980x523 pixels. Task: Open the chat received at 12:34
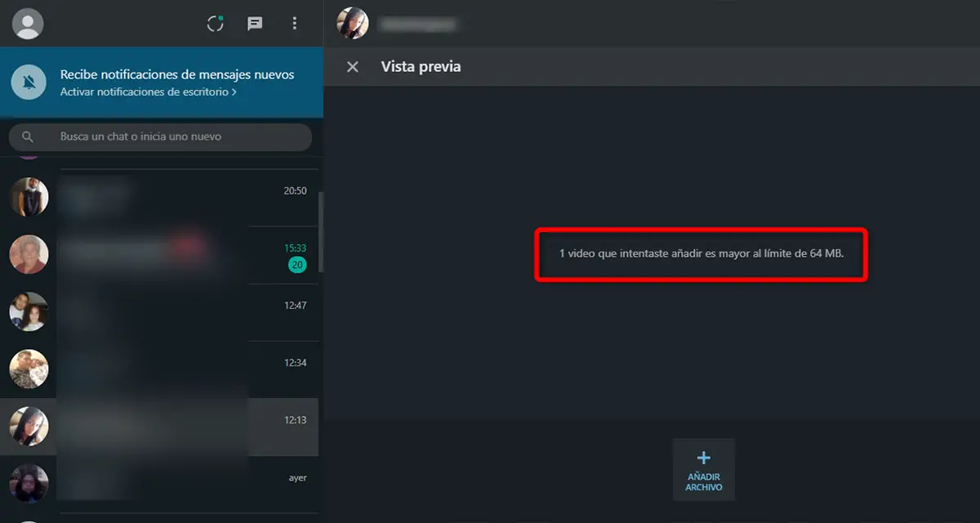point(159,369)
